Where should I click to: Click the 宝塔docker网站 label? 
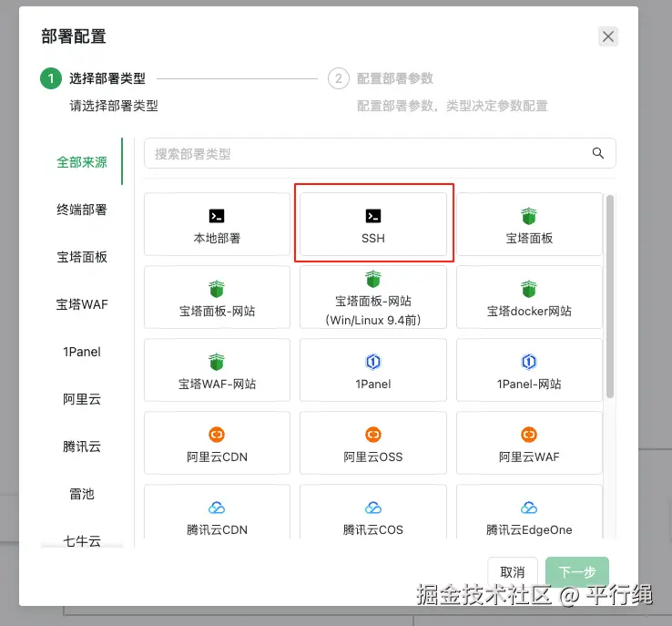point(529,311)
